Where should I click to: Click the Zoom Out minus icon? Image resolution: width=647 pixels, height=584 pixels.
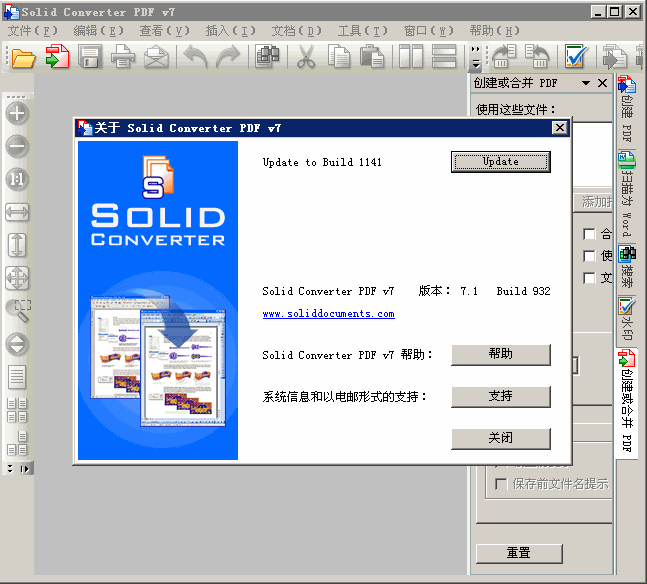17,146
